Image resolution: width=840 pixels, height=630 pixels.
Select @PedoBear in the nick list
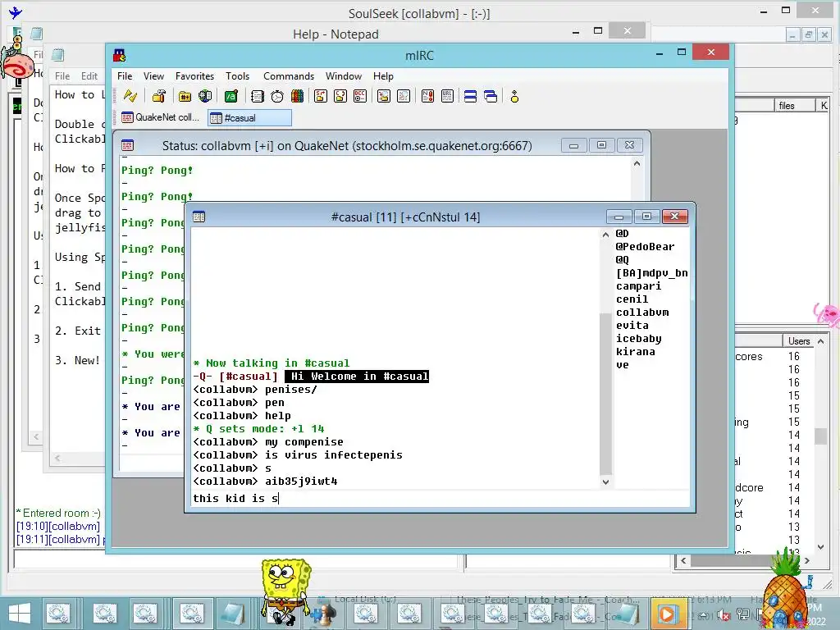(645, 246)
